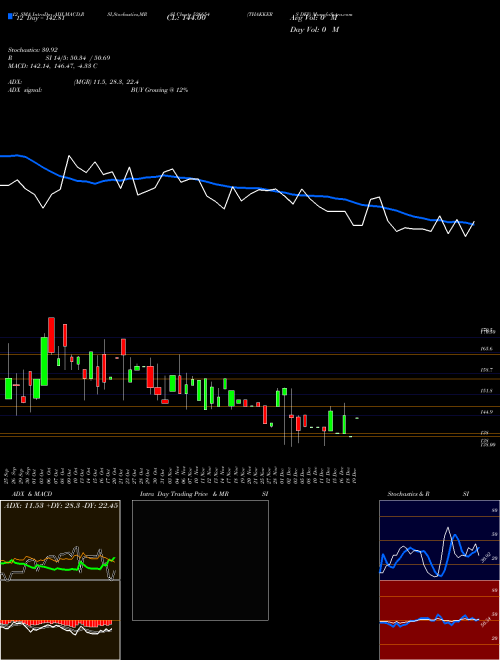Viewport: 500px width, 660px height.
Task: Click the 158.7 price axis label
Action: (486, 370)
